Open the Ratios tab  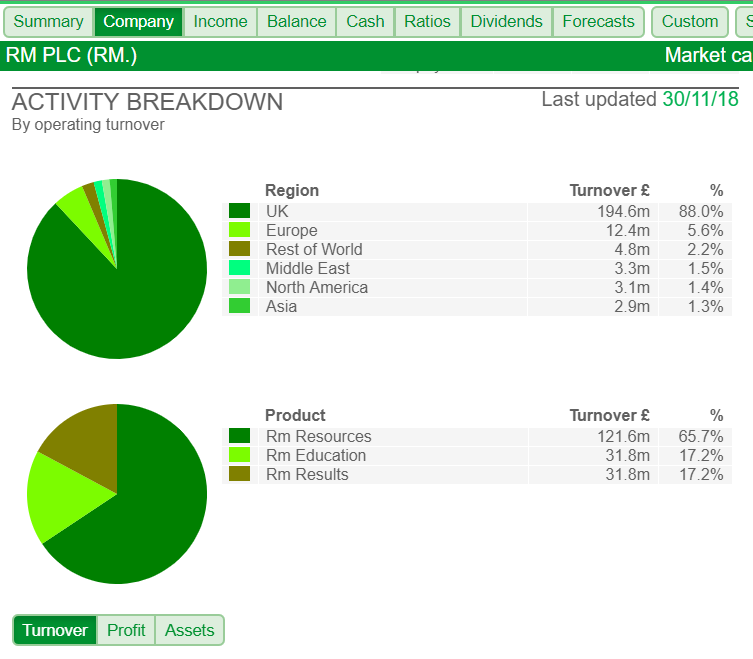pyautogui.click(x=427, y=22)
